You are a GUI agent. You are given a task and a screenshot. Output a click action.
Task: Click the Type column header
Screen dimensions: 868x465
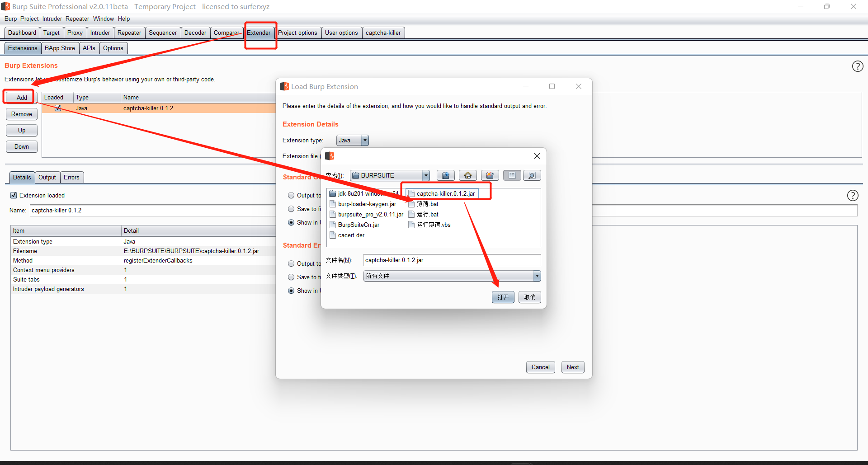pos(97,97)
